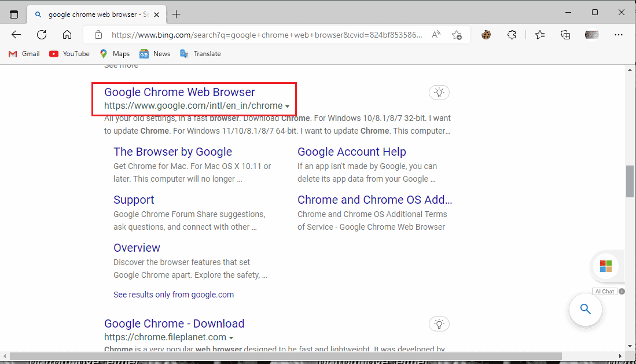Click See results only from google.com
636x364 pixels.
pyautogui.click(x=174, y=295)
